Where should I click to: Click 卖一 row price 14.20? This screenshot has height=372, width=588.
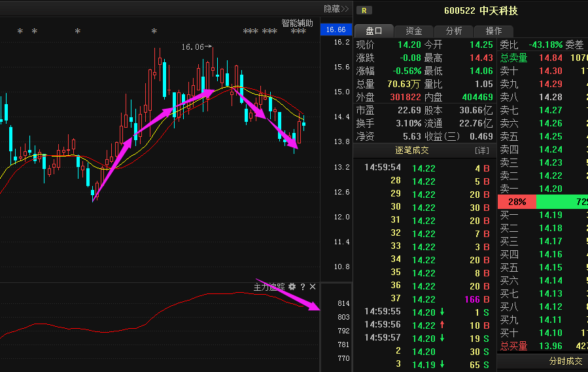tap(551, 189)
